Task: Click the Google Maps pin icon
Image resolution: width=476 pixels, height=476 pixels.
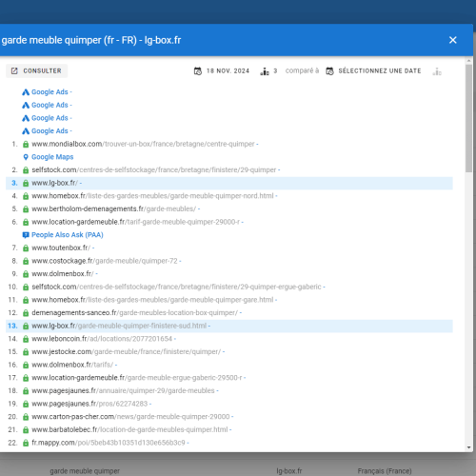Action: 26,157
